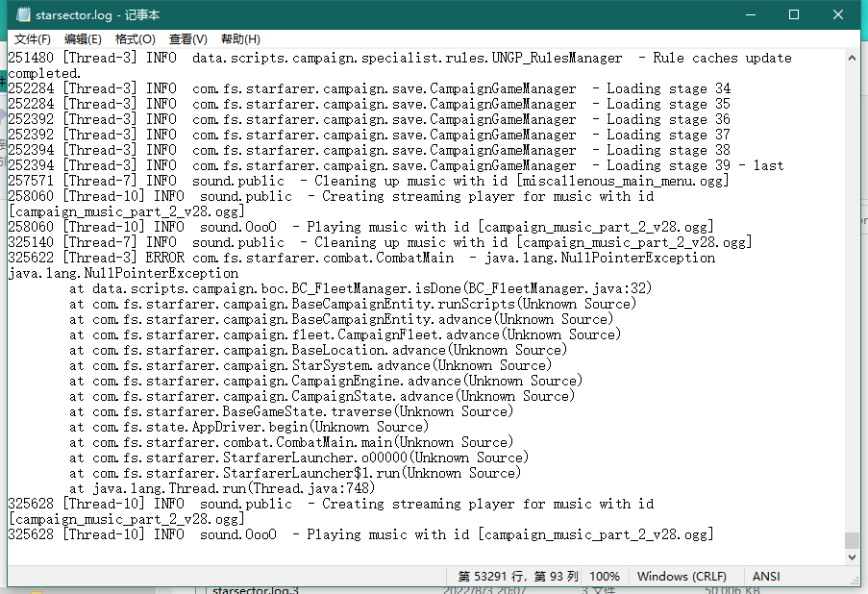Maximize the Notepad window

pyautogui.click(x=794, y=15)
